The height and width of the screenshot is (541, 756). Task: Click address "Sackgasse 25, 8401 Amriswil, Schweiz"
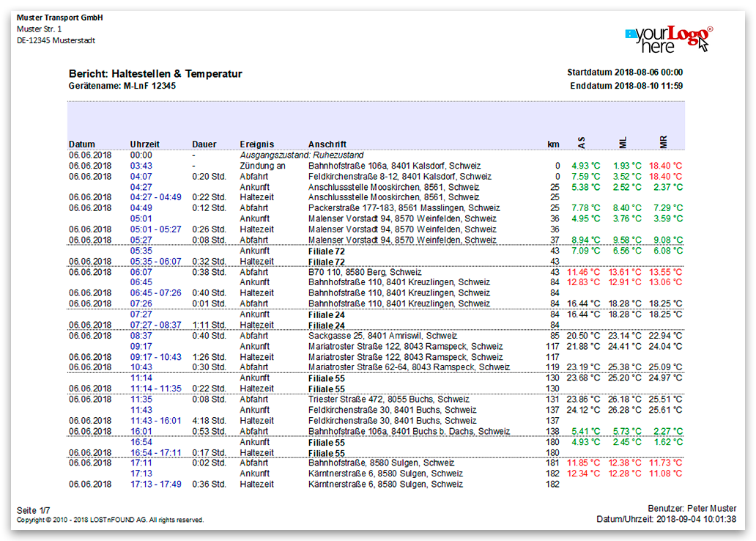coord(383,336)
